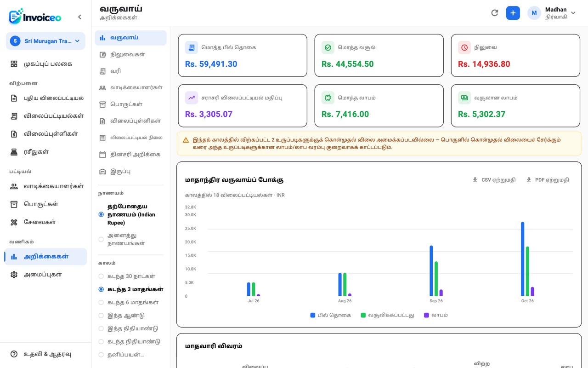Open the Sri Murugan Tra... business switcher
Viewport: 588px width, 368px height.
tap(45, 41)
